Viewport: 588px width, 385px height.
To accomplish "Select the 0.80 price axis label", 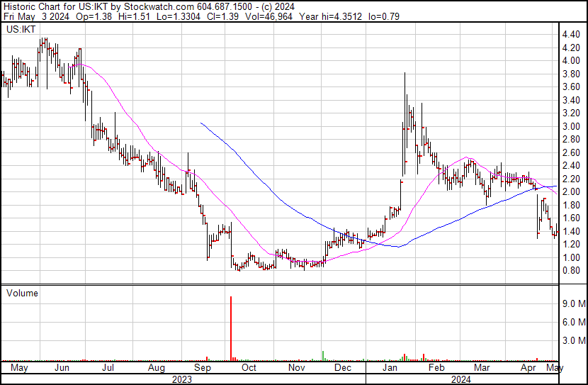I will (x=571, y=271).
